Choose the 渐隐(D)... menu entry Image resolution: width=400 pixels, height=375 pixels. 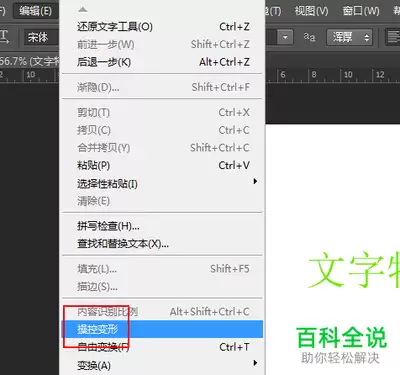pyautogui.click(x=163, y=87)
